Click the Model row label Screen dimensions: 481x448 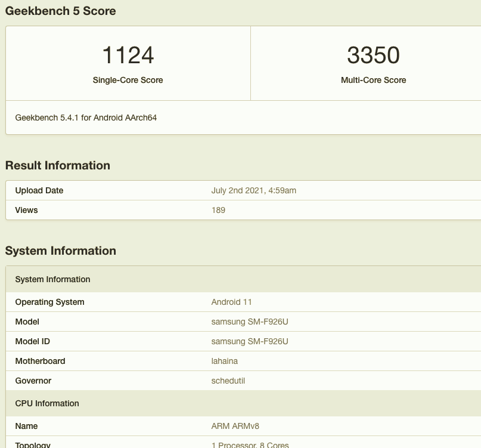(x=27, y=322)
